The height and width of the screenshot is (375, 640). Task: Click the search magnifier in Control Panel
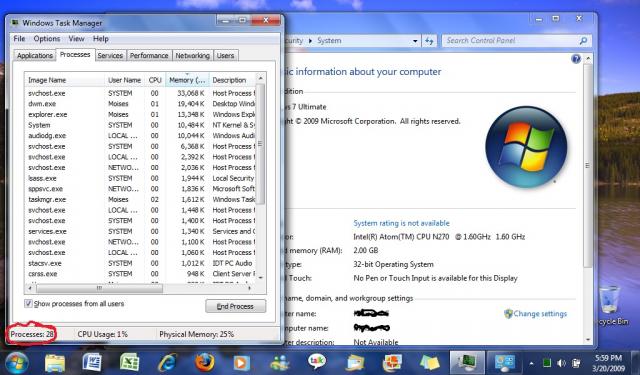pos(583,40)
